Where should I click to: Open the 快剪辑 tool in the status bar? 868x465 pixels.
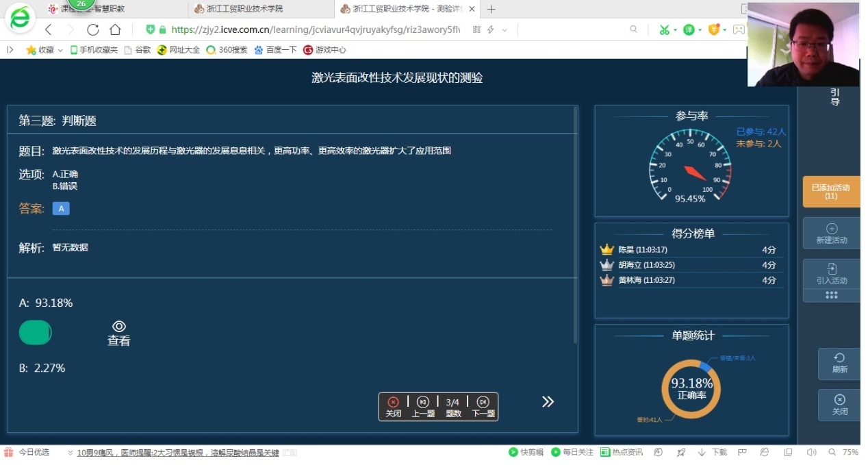coord(525,452)
